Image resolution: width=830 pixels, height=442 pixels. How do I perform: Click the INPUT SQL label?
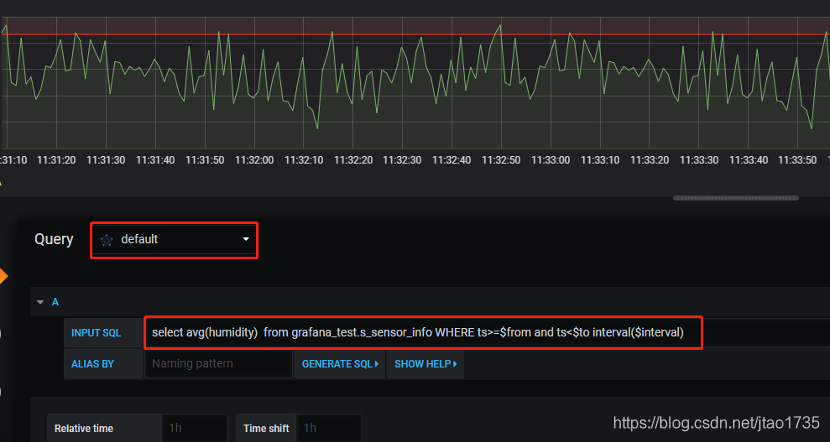click(x=96, y=333)
